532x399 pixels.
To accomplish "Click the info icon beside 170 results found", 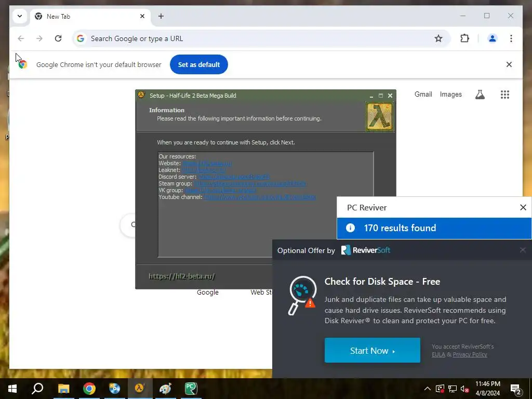I will pyautogui.click(x=350, y=228).
